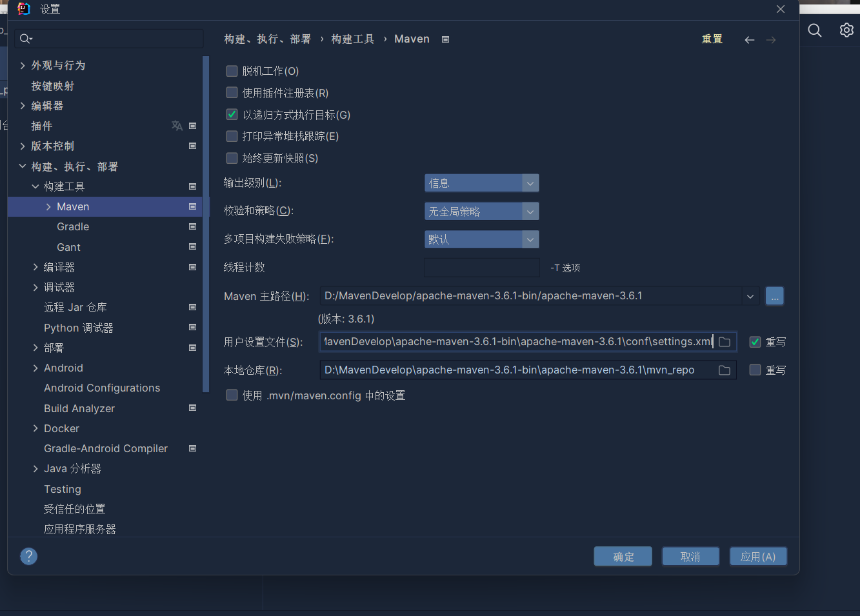Click the project-level icon next to Build Analyzer
Screen dimensions: 860x616
[192, 408]
